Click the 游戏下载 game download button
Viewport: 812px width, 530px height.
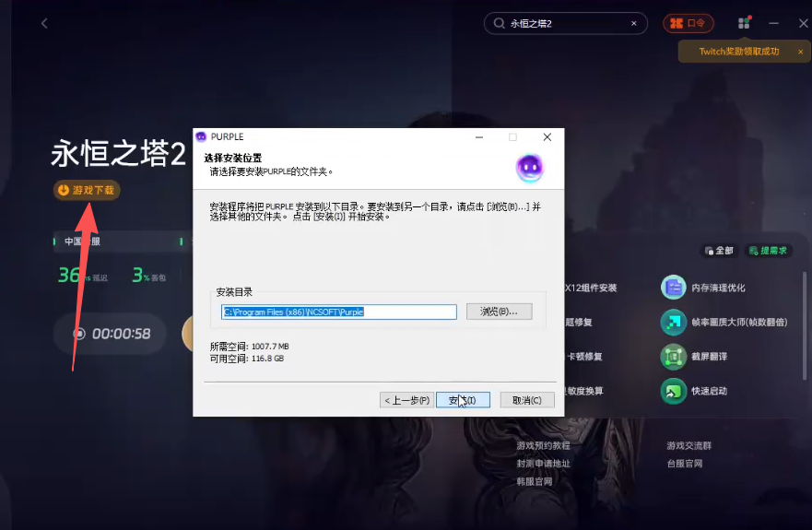pos(87,190)
